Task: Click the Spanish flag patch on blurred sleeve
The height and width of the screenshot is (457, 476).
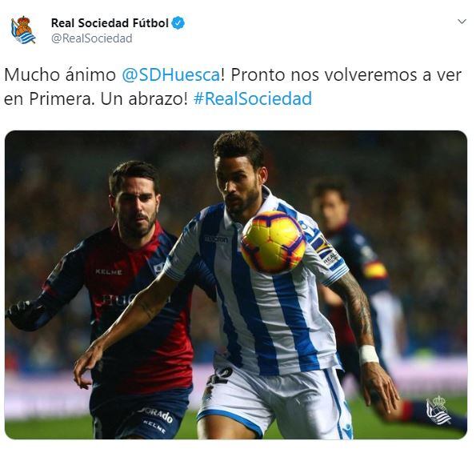Action: tap(375, 270)
